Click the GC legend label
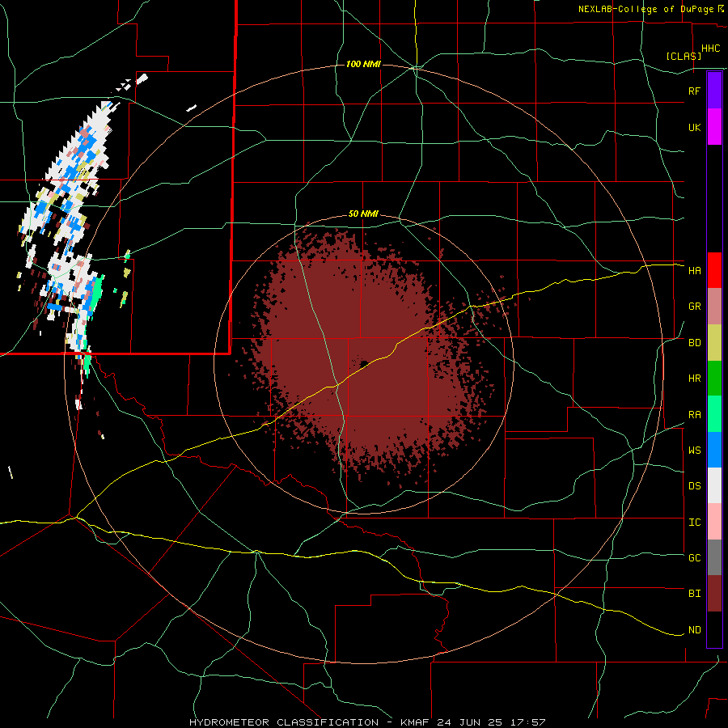The width and height of the screenshot is (728, 728). point(694,558)
